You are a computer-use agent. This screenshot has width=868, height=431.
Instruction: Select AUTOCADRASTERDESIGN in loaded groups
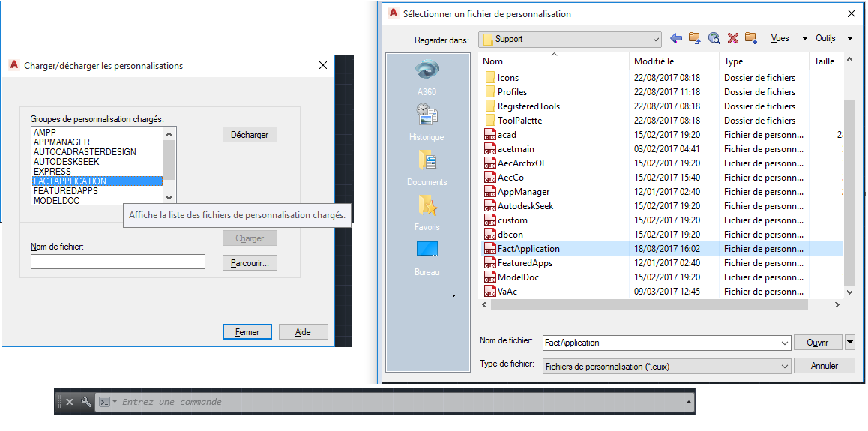click(x=97, y=151)
